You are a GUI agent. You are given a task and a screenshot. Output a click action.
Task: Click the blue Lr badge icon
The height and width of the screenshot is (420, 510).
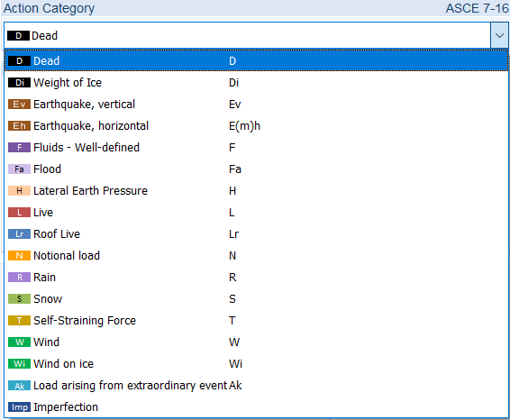[19, 234]
